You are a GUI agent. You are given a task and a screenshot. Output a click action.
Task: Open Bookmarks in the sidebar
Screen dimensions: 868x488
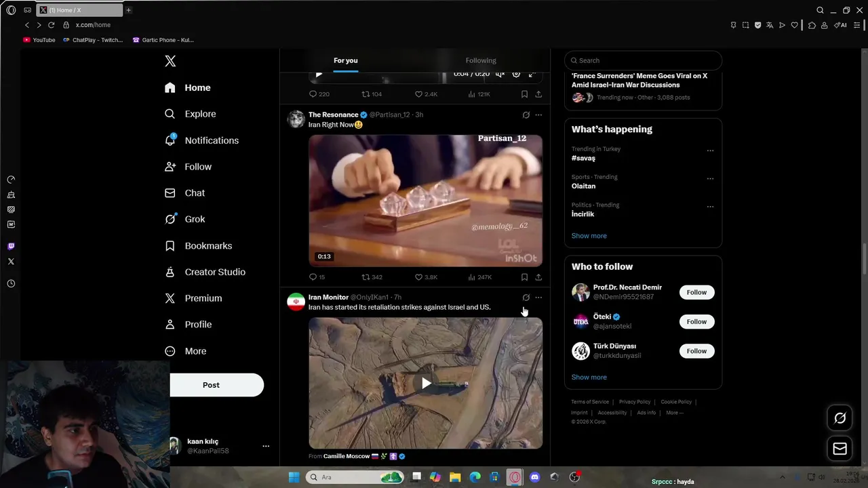[198, 245]
